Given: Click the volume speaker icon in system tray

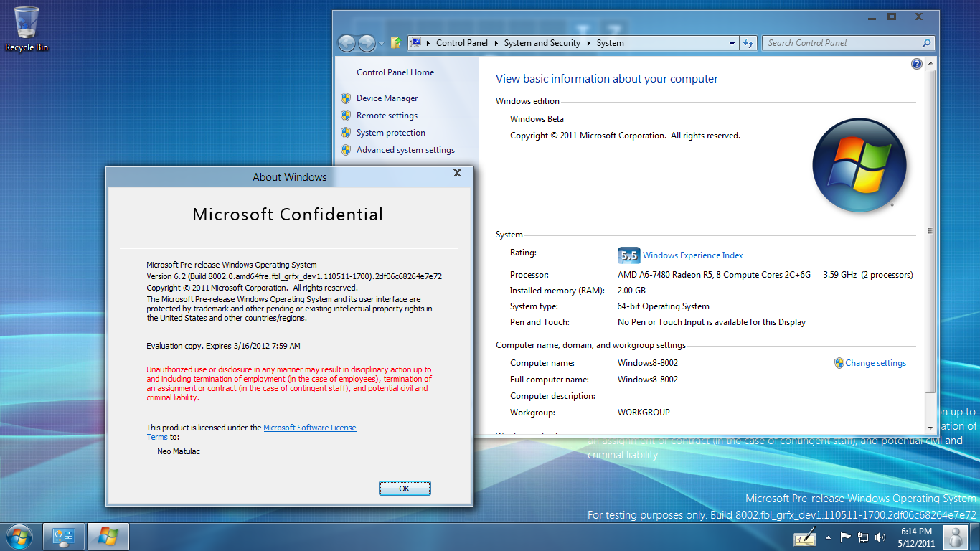Looking at the screenshot, I should click(x=879, y=537).
